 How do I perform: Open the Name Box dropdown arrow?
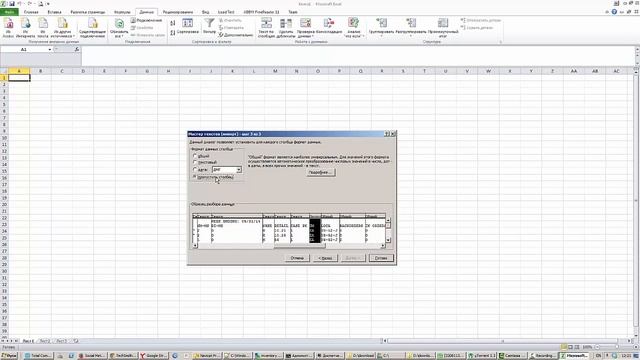pos(50,49)
